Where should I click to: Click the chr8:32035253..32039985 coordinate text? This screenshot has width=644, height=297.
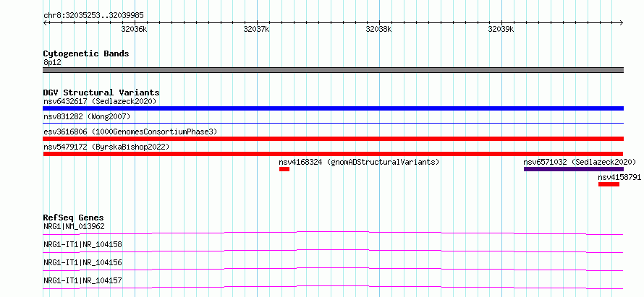point(93,16)
